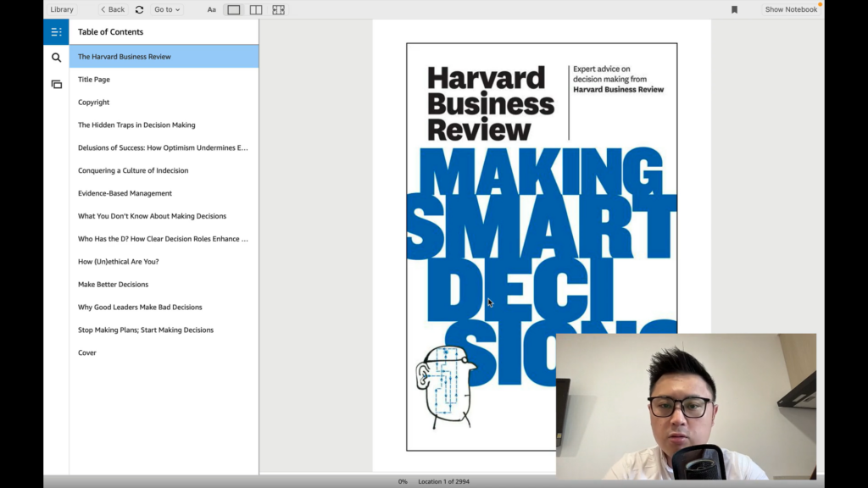This screenshot has height=488, width=868.
Task: Open Why Good Leaders Make Bad Decisions
Action: click(164, 307)
